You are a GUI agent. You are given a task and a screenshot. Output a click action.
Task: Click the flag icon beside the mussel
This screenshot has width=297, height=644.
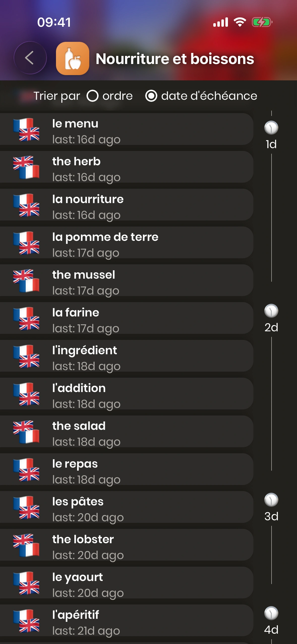26,281
